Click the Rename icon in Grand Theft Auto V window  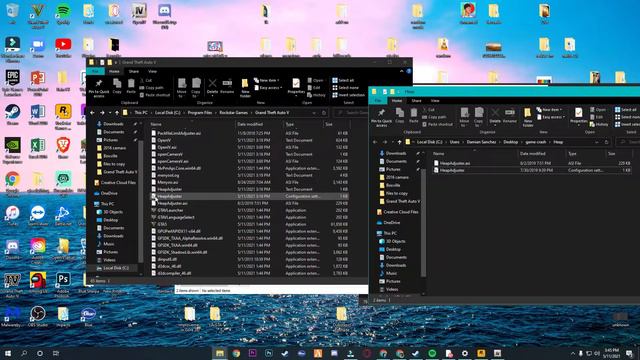point(227,86)
